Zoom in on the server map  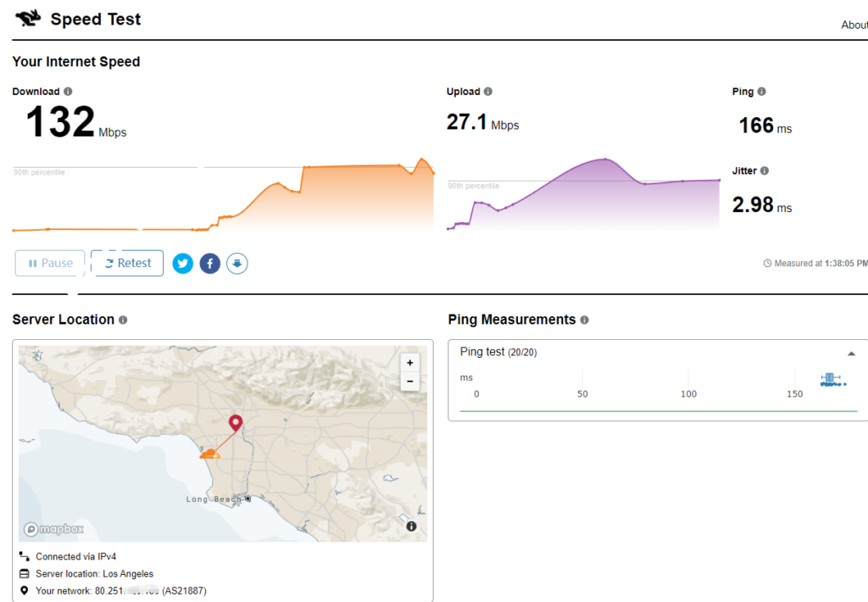[x=409, y=363]
